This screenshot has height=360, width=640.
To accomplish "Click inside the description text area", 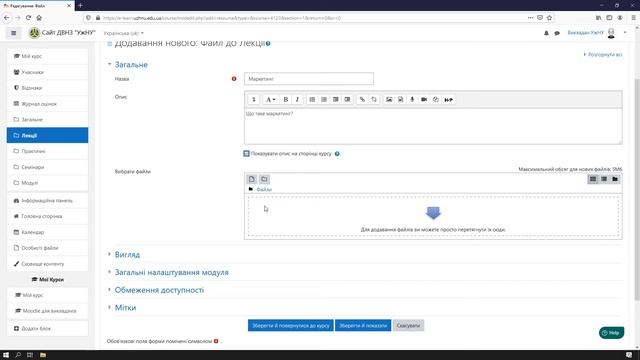I will (x=433, y=126).
